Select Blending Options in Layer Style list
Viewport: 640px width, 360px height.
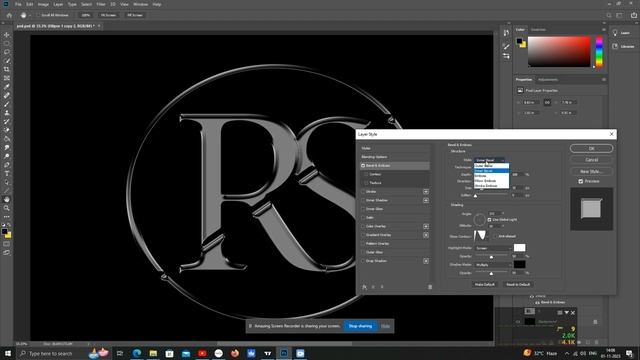click(374, 157)
